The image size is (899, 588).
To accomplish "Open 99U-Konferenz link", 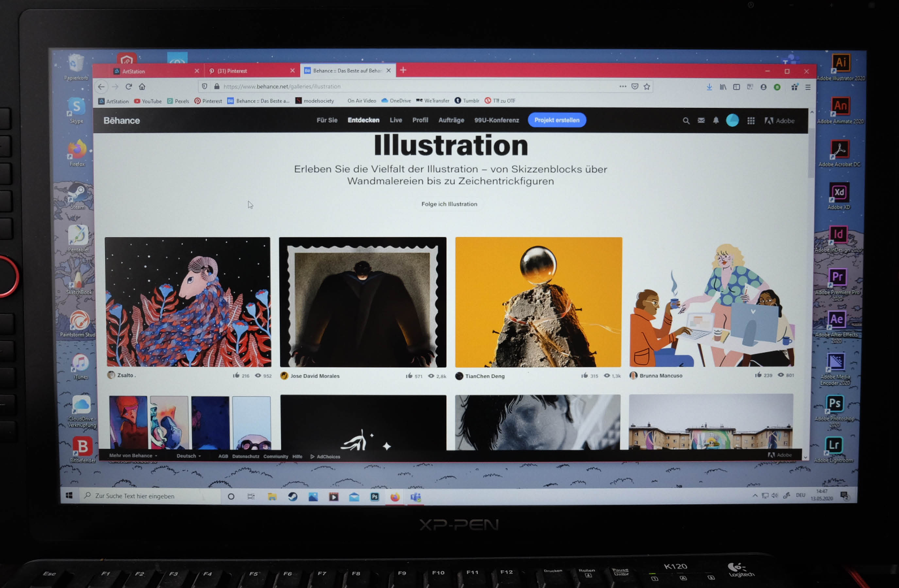I will point(496,121).
